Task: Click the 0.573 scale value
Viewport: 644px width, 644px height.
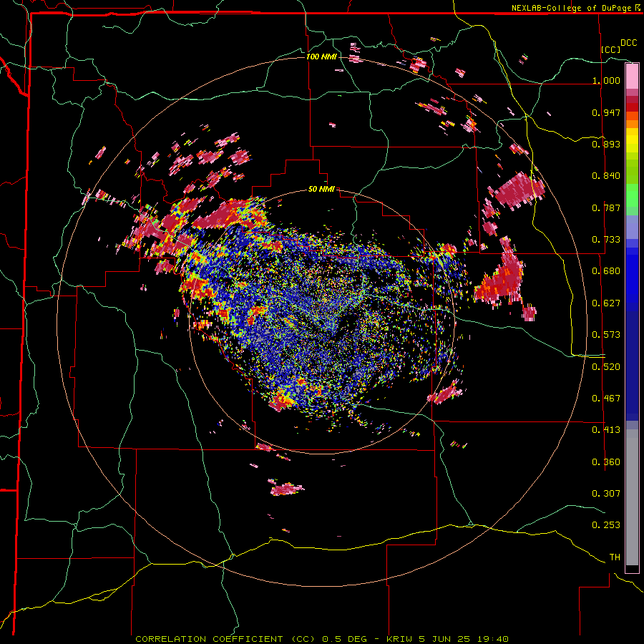Action: 606,335
